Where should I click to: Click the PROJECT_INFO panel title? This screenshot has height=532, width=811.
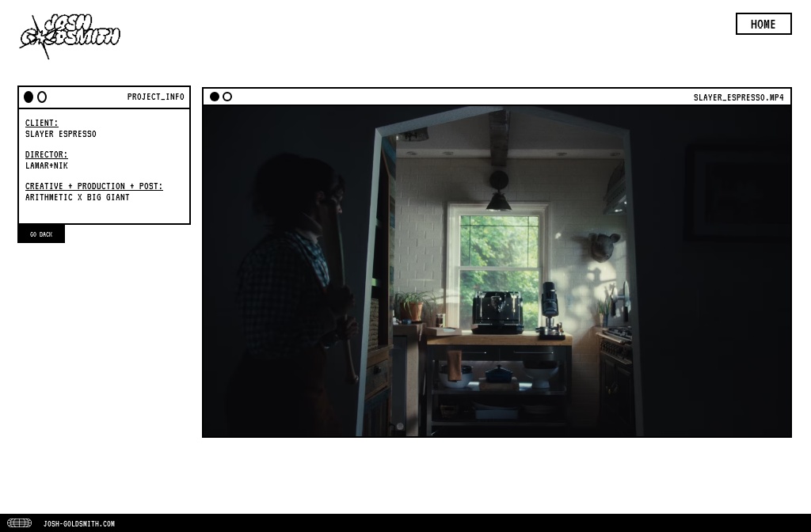tap(155, 97)
